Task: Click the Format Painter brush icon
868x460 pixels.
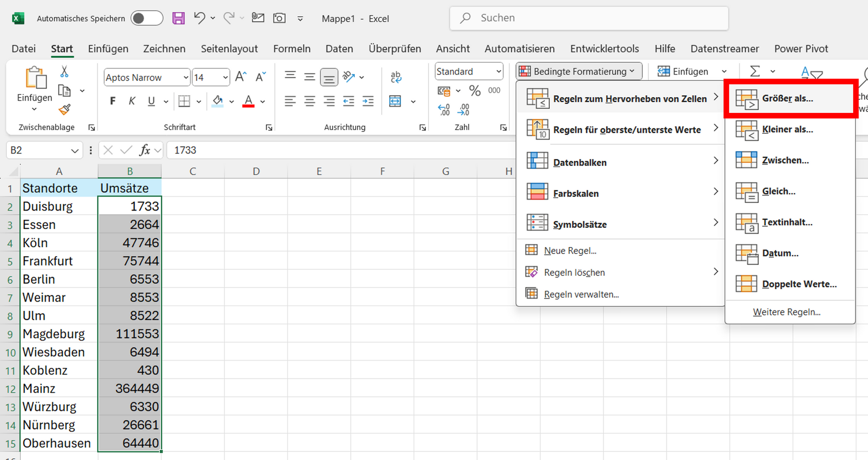Action: click(65, 109)
